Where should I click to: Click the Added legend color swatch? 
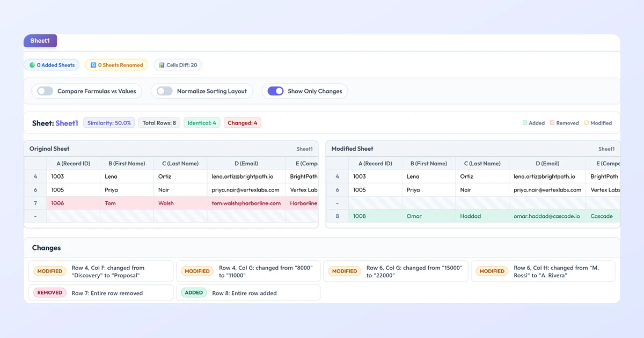525,123
